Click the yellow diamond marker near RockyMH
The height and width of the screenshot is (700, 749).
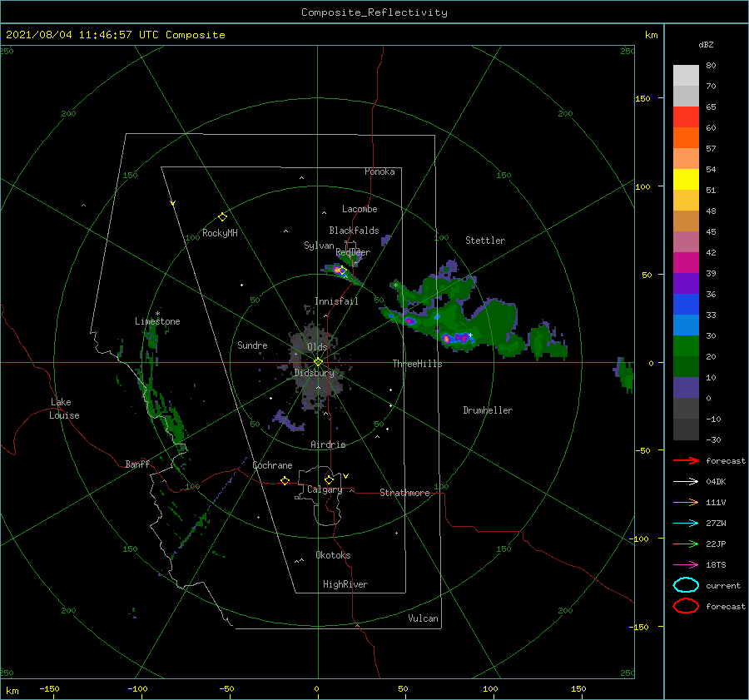tap(222, 217)
